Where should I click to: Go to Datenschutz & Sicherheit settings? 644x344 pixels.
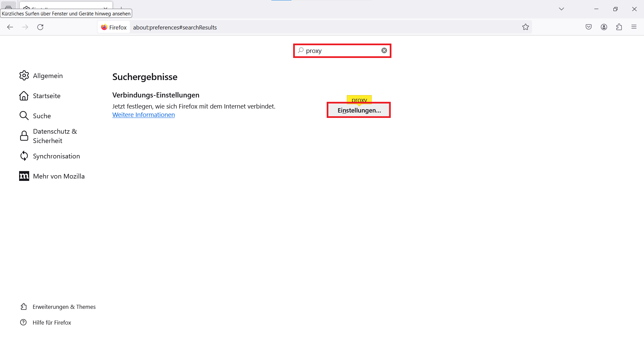[55, 136]
